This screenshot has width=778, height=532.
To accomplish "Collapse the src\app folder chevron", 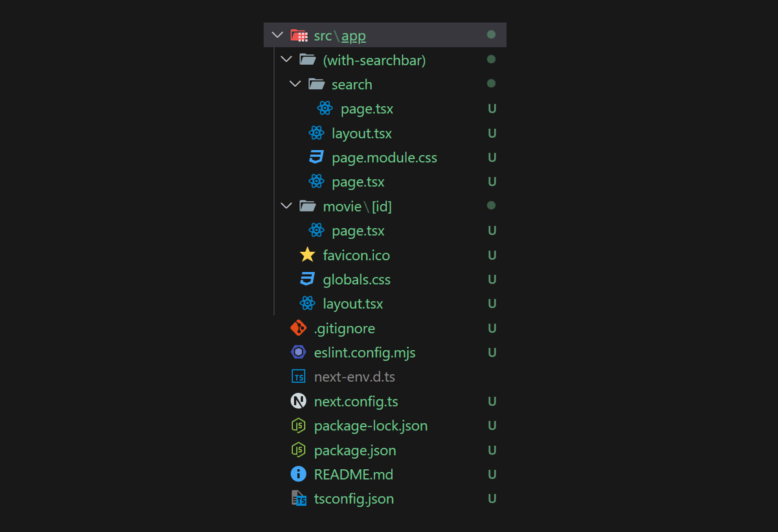I will coord(278,35).
